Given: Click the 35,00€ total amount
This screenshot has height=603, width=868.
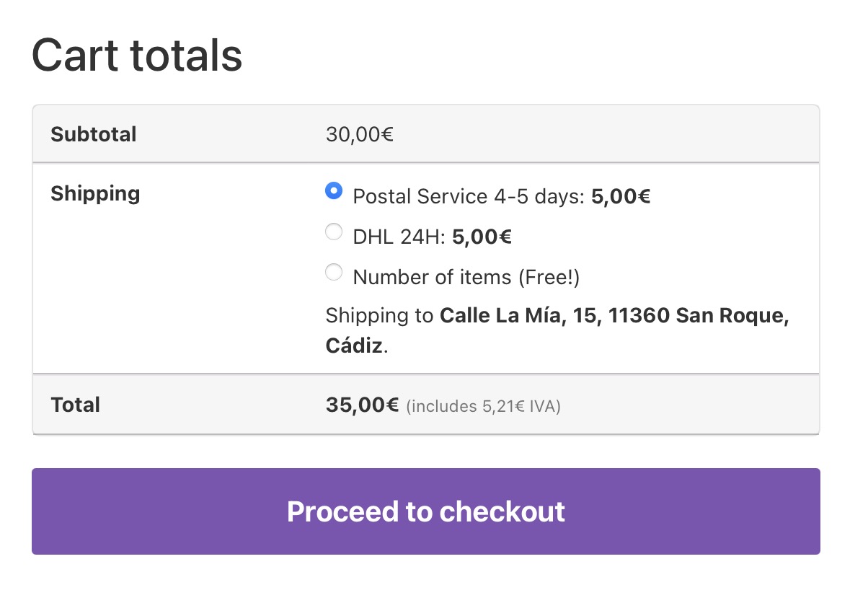Looking at the screenshot, I should 362,405.
